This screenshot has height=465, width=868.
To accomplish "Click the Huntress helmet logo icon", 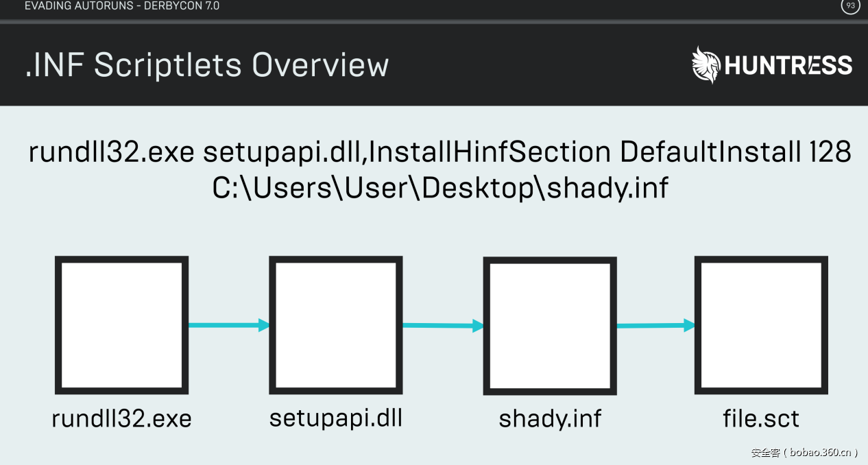I will pos(706,65).
